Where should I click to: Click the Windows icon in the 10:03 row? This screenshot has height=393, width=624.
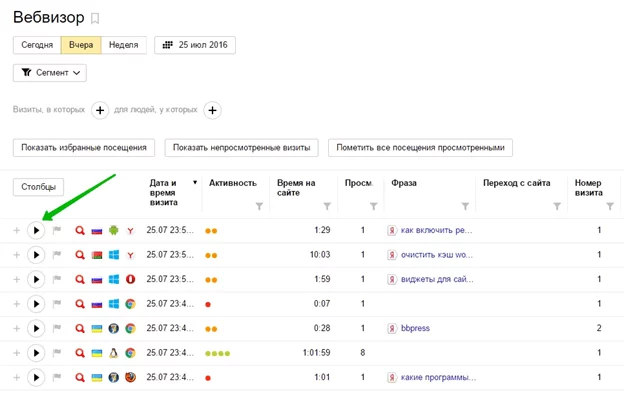coord(113,255)
